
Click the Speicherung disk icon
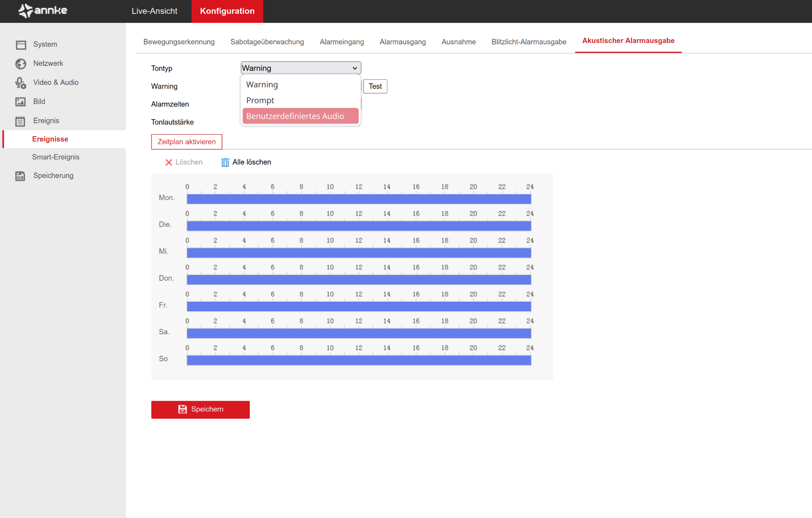[20, 176]
